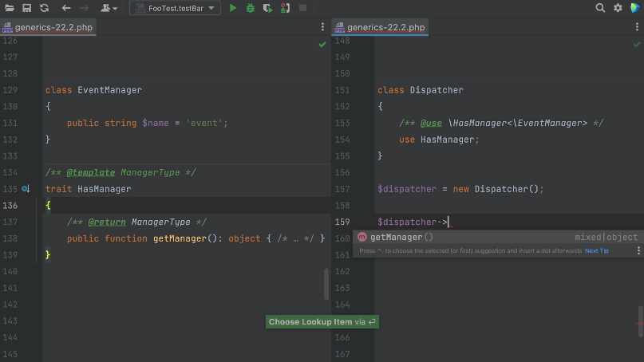Click the Next Tip link
The height and width of the screenshot is (362, 644).
click(x=596, y=251)
